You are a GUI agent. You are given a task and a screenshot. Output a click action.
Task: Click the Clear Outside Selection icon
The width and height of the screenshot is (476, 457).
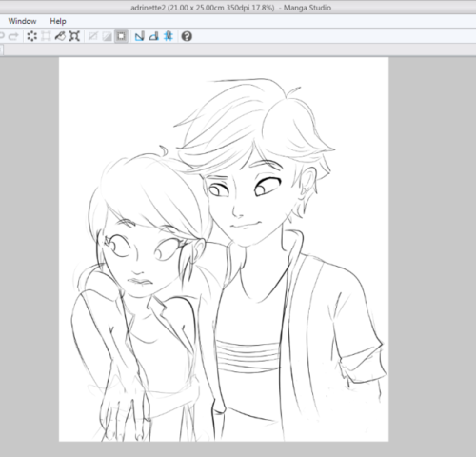(46, 36)
